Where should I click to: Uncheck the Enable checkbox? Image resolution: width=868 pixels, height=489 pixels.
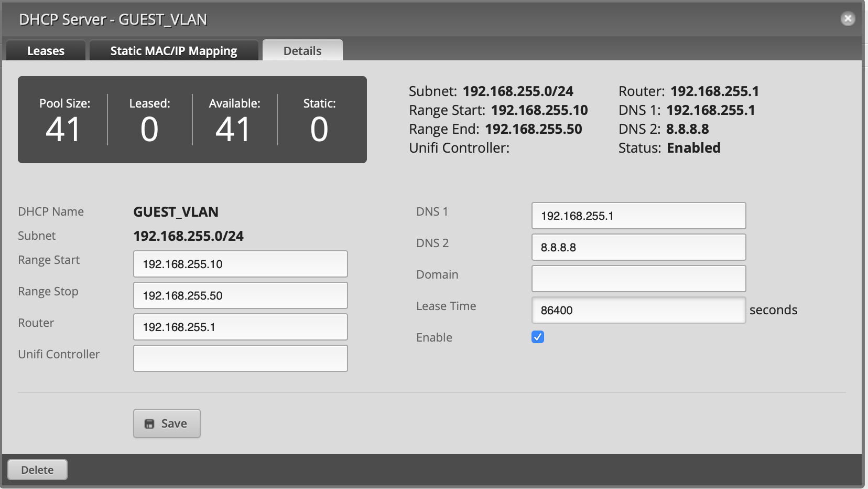[538, 337]
